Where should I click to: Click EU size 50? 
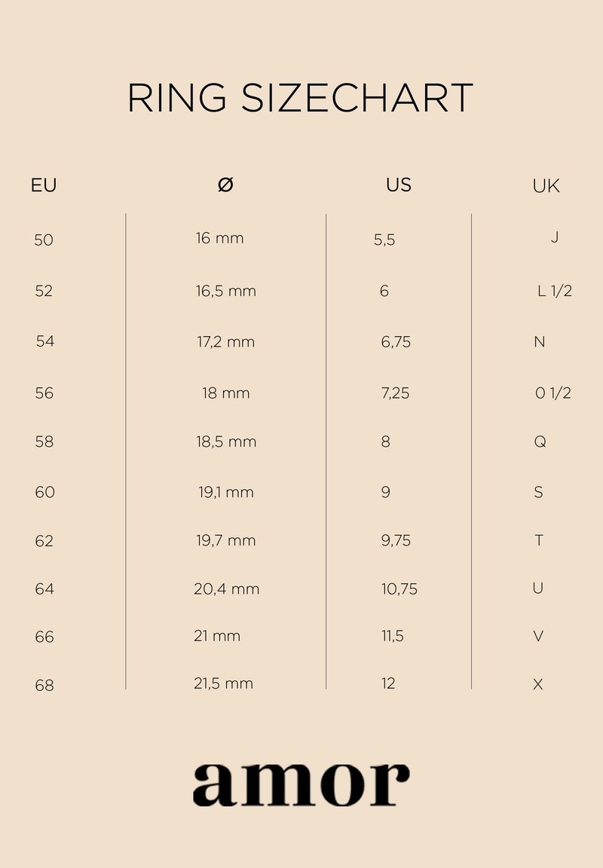click(x=44, y=240)
